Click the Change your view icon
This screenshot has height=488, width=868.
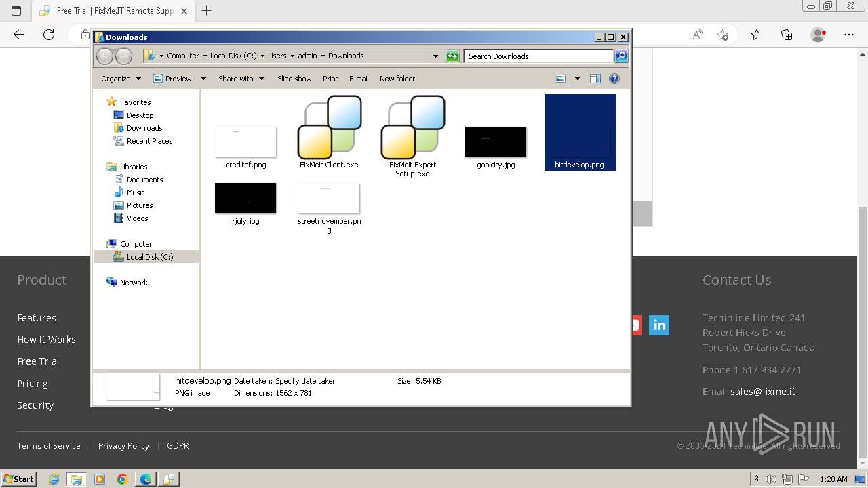coord(561,79)
